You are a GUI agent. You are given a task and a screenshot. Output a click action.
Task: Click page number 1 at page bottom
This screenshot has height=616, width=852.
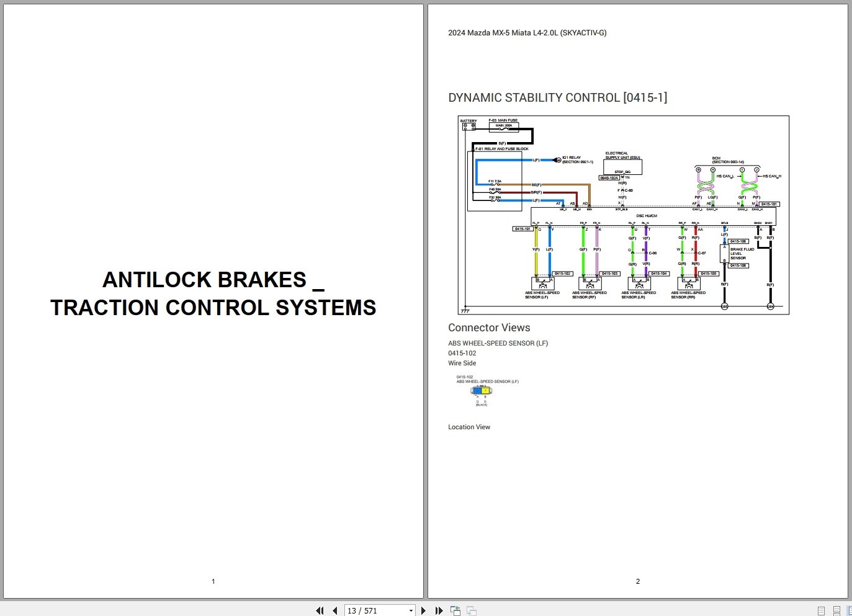tap(213, 581)
